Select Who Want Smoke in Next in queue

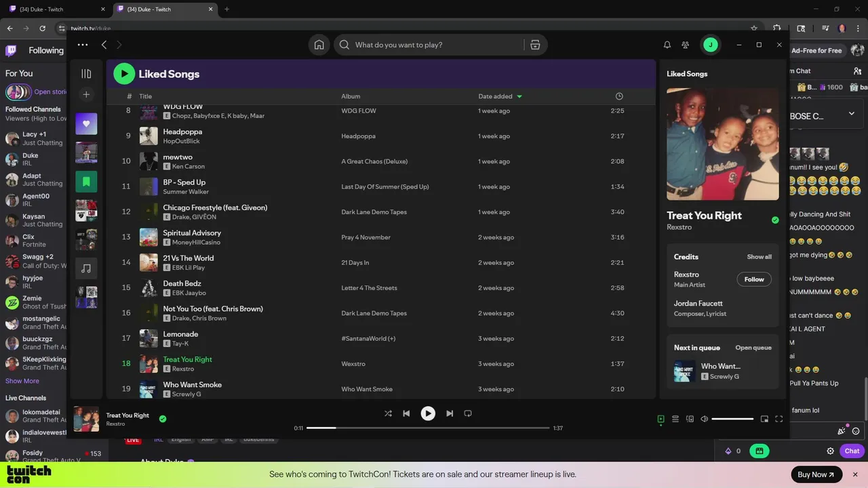click(x=723, y=371)
